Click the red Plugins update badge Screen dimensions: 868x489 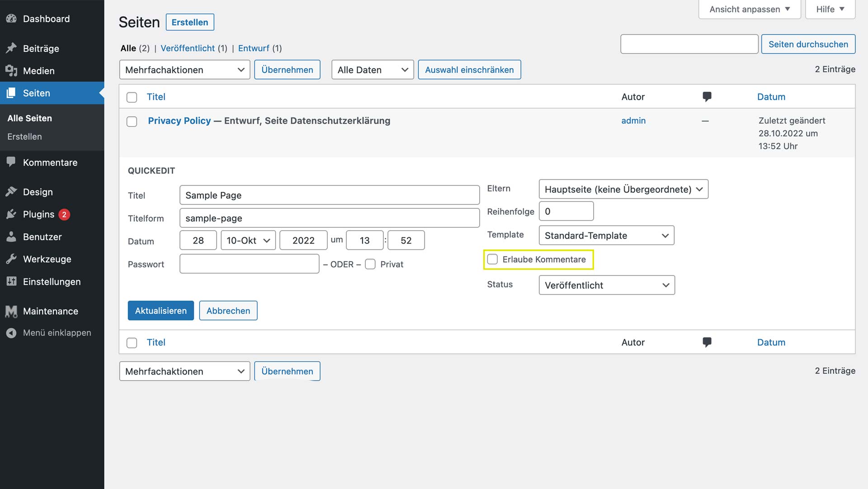(64, 214)
